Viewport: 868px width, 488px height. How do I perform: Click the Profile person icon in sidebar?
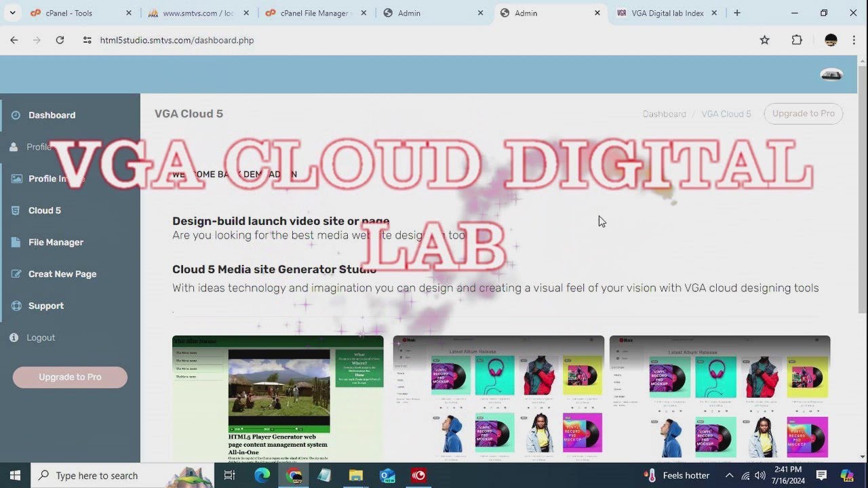tap(14, 147)
